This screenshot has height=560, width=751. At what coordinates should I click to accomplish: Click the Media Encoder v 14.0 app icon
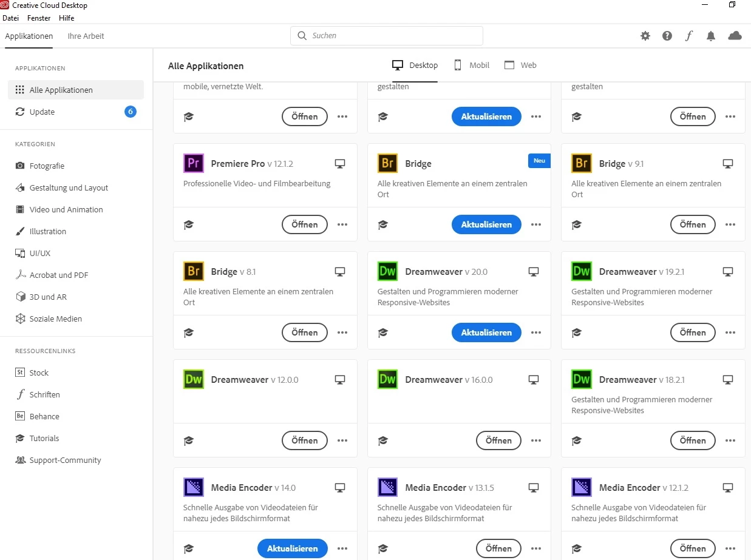193,487
